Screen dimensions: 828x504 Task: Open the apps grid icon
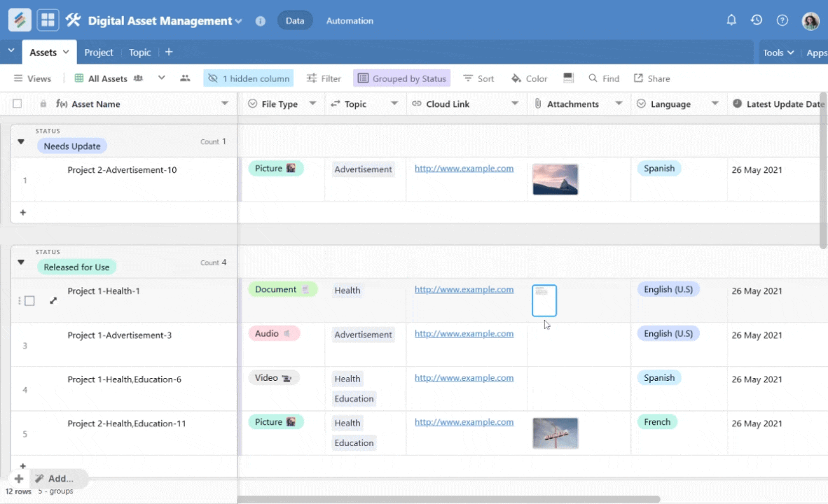pos(48,20)
